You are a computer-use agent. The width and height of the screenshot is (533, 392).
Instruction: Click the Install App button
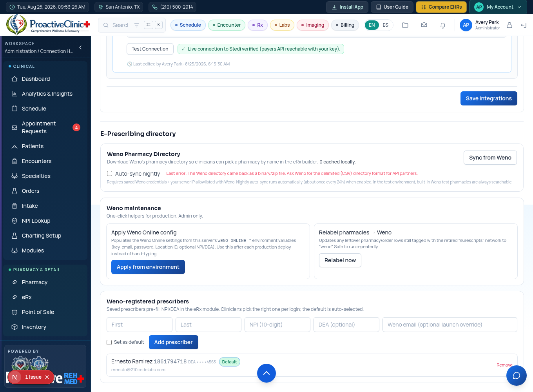[347, 7]
